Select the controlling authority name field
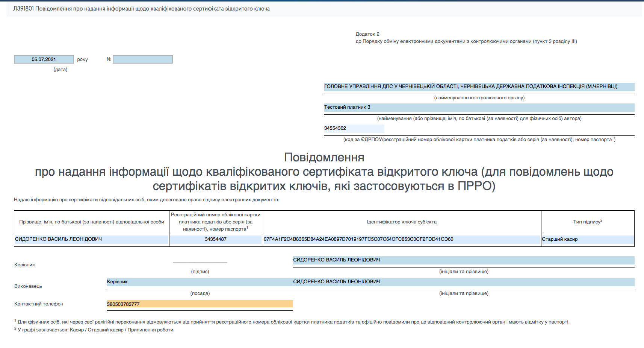Image resolution: width=644 pixels, height=348 pixels. (479, 87)
